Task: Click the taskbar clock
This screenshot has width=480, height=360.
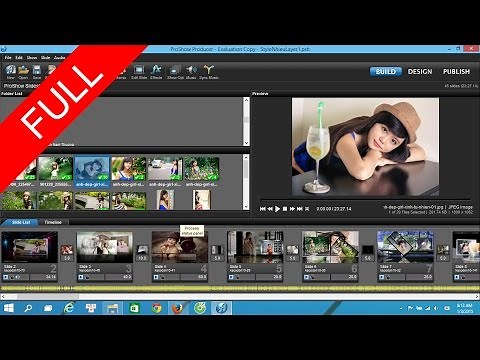Action: point(464,308)
